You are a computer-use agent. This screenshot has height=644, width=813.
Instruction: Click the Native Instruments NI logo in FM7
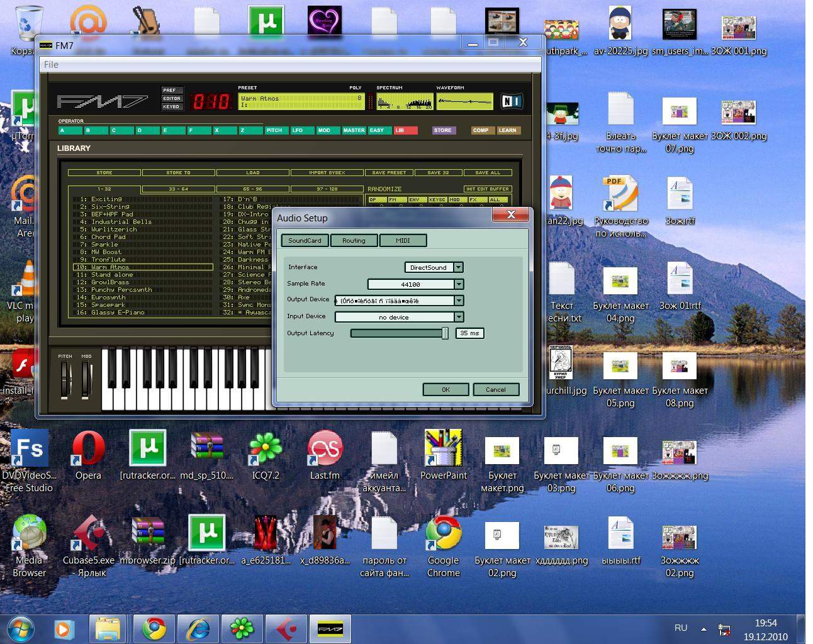(512, 101)
